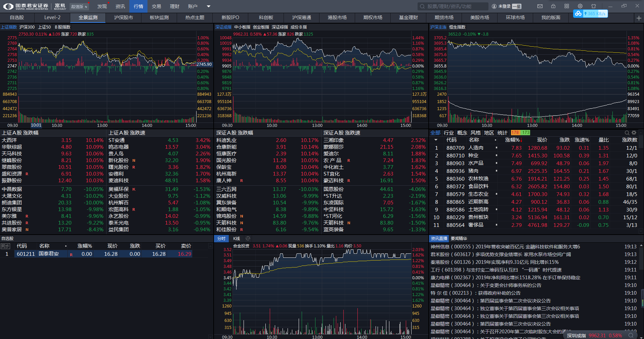Select the 统计 sector filter
Image resolution: width=644 pixels, height=339 pixels.
(503, 133)
